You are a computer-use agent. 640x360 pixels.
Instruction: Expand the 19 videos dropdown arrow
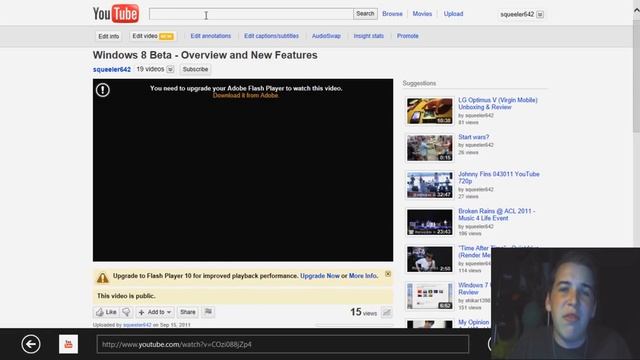pyautogui.click(x=170, y=69)
